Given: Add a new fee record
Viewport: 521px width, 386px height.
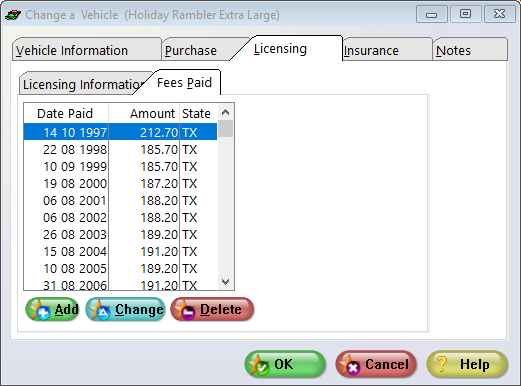Looking at the screenshot, I should pos(53,310).
